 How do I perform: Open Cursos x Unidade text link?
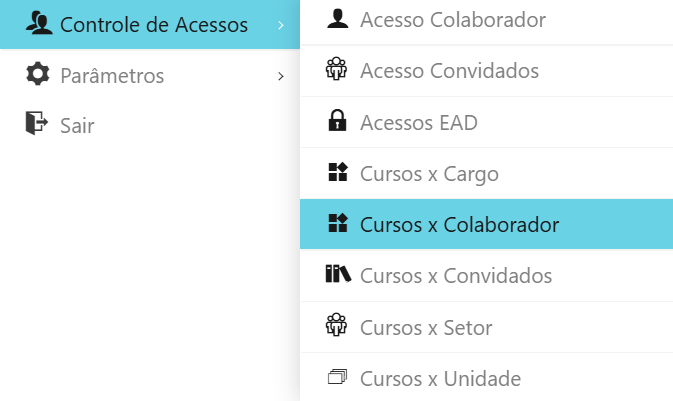click(440, 379)
